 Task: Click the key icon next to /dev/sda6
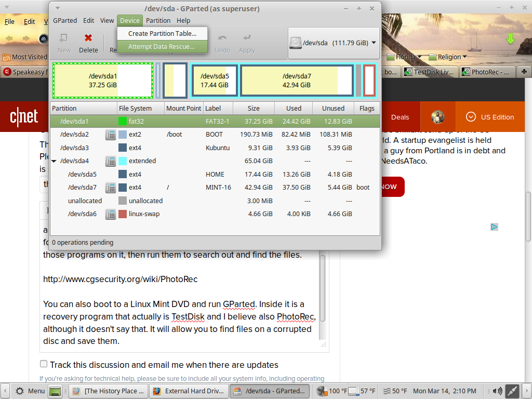110,214
